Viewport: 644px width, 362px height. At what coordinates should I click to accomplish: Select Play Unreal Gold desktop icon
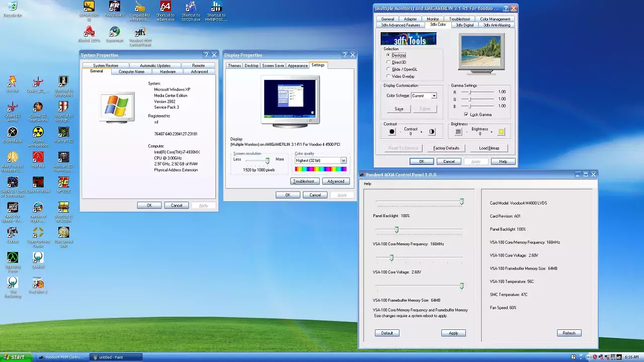63,237
